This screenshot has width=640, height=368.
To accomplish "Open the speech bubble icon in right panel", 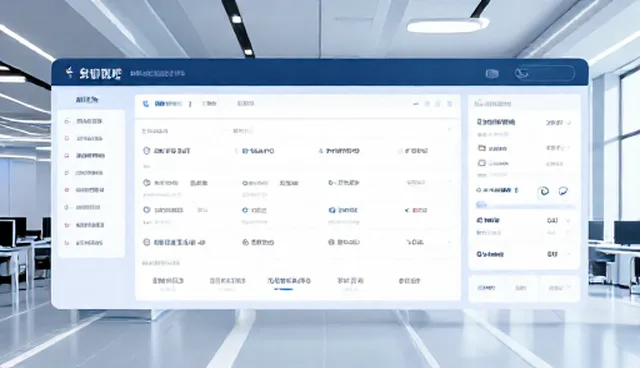I will [563, 191].
